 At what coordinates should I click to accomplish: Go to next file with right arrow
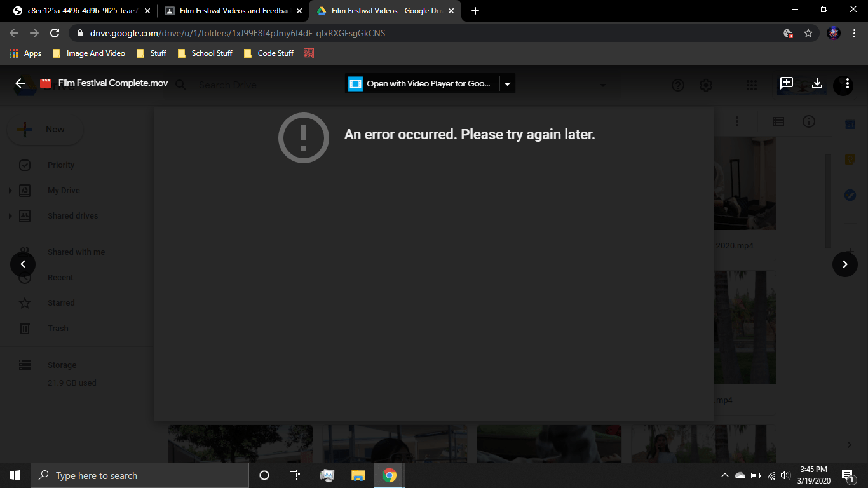(845, 264)
